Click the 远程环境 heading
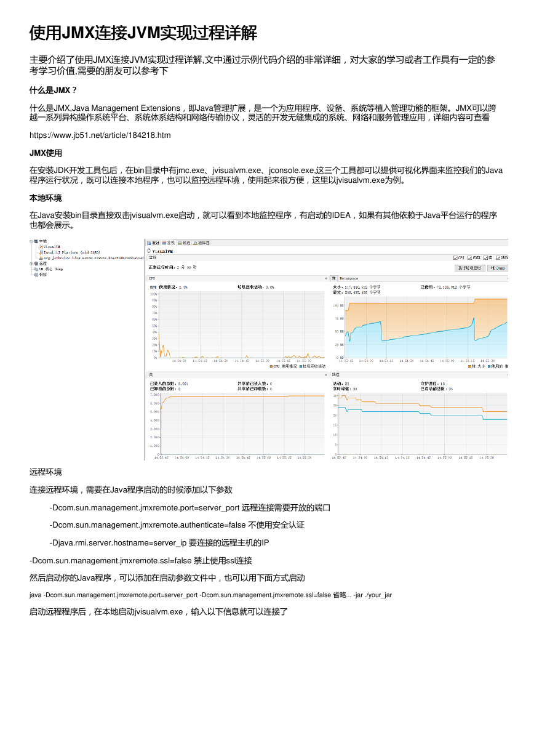 pos(46,472)
